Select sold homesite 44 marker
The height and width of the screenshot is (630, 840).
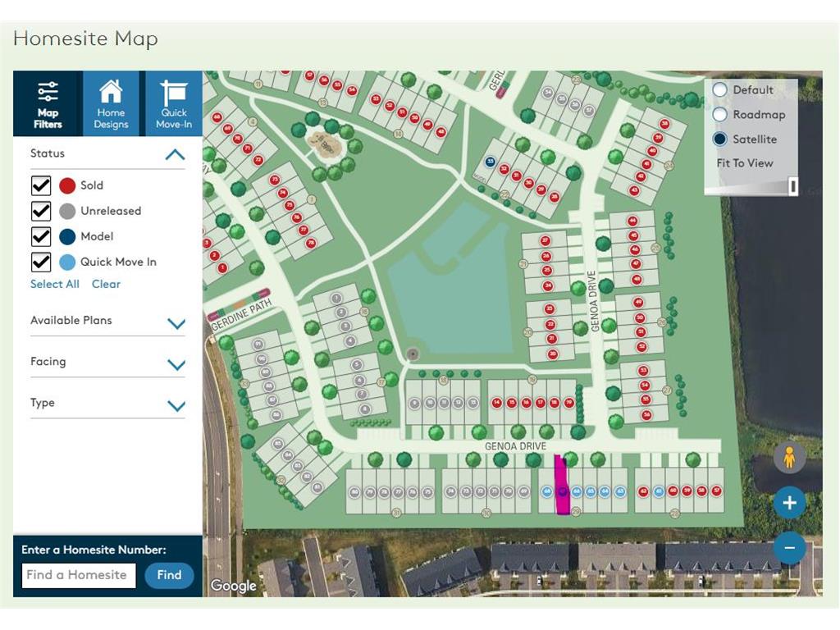pos(632,221)
